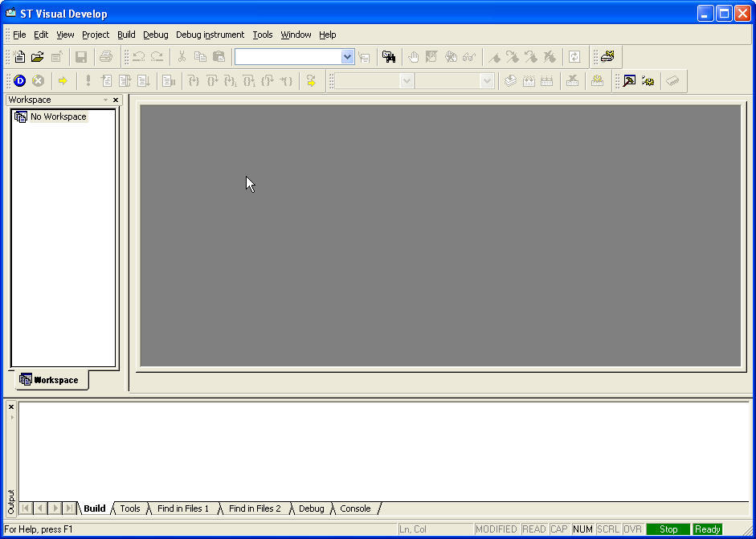756x539 pixels.
Task: Open the Build menu
Action: (126, 35)
